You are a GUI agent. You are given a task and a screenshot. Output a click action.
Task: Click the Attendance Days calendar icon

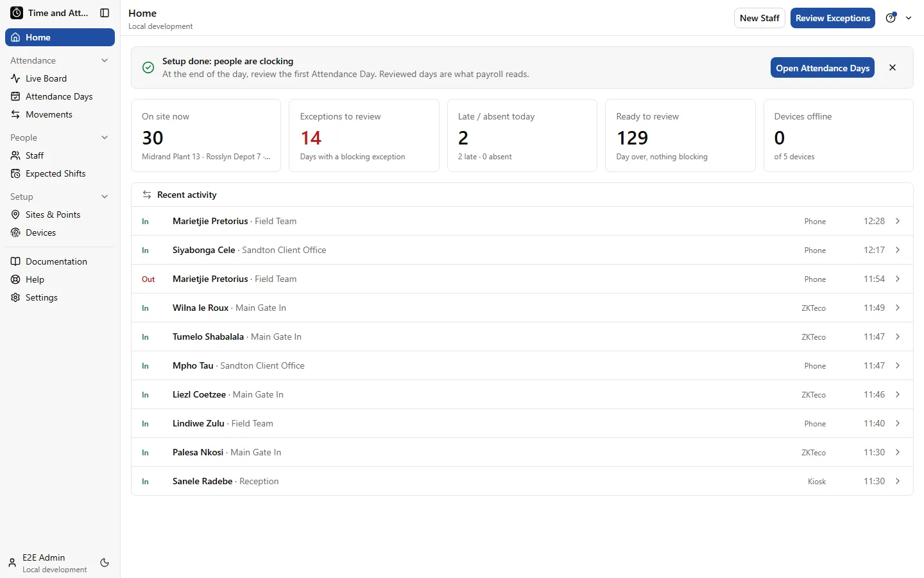15,96
